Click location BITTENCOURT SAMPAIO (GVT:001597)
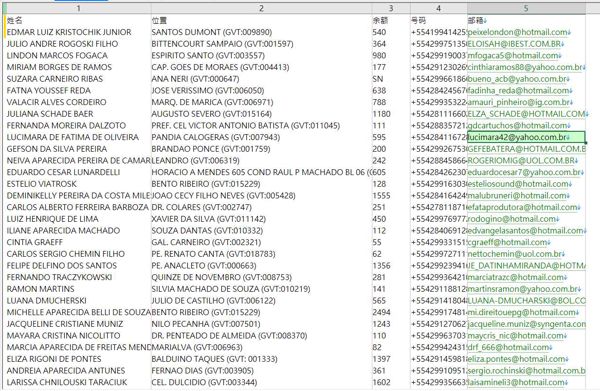Image resolution: width=600 pixels, height=391 pixels. 222,44
